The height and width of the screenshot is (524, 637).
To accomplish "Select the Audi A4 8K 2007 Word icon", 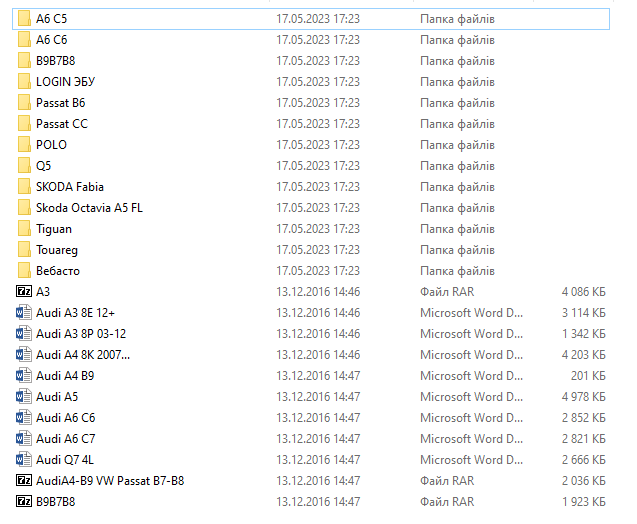I will (x=24, y=355).
